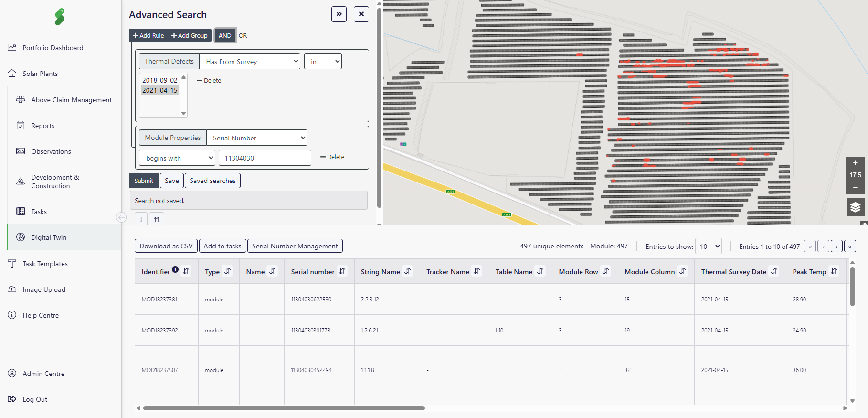Go to Observations in the sidebar
This screenshot has width=868, height=418.
coord(51,151)
